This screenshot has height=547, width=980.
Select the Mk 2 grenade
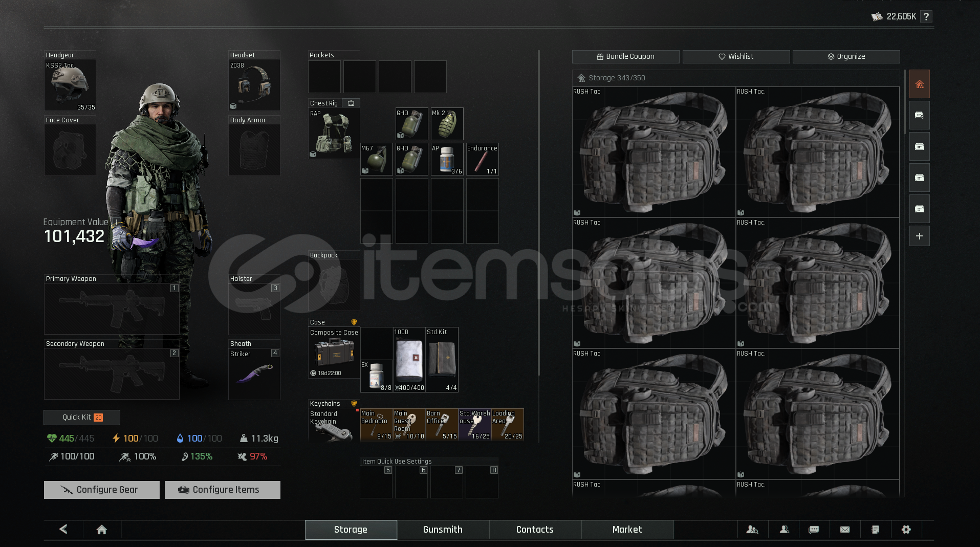[x=447, y=124]
